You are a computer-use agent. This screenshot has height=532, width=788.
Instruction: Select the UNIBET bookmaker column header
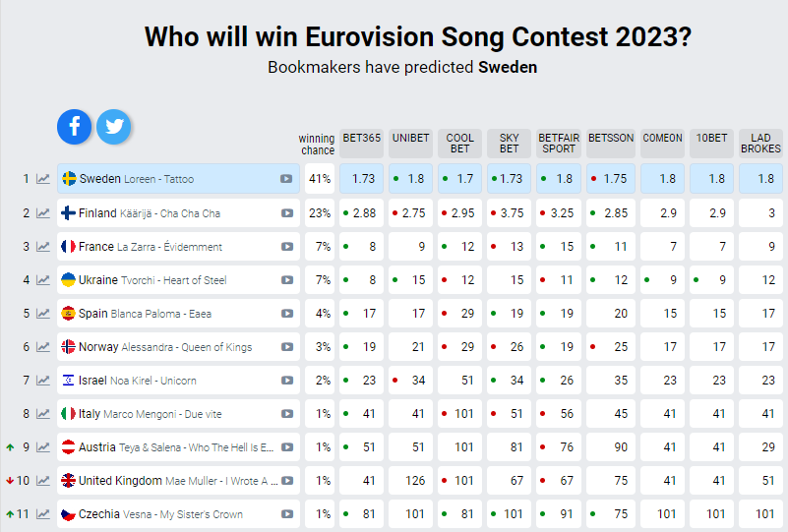(x=410, y=144)
